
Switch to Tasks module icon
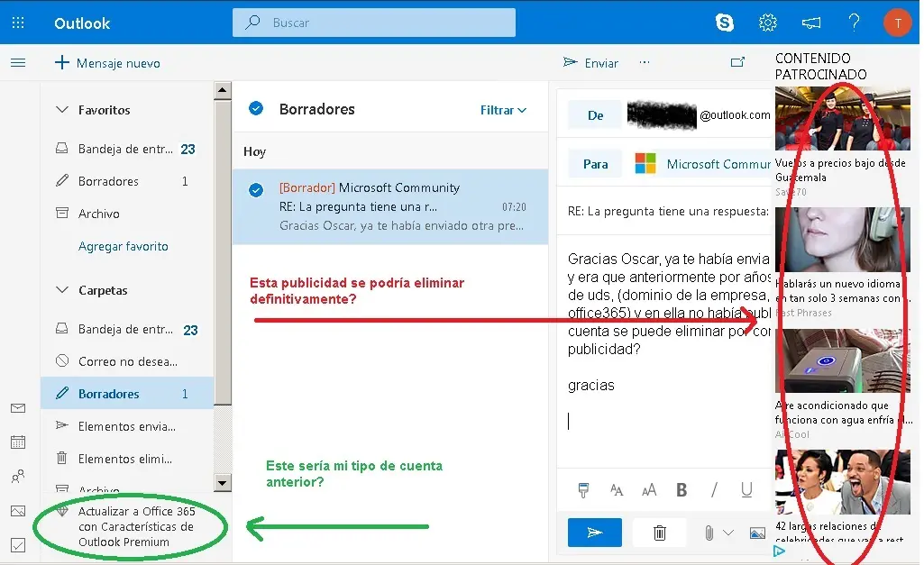tap(18, 545)
